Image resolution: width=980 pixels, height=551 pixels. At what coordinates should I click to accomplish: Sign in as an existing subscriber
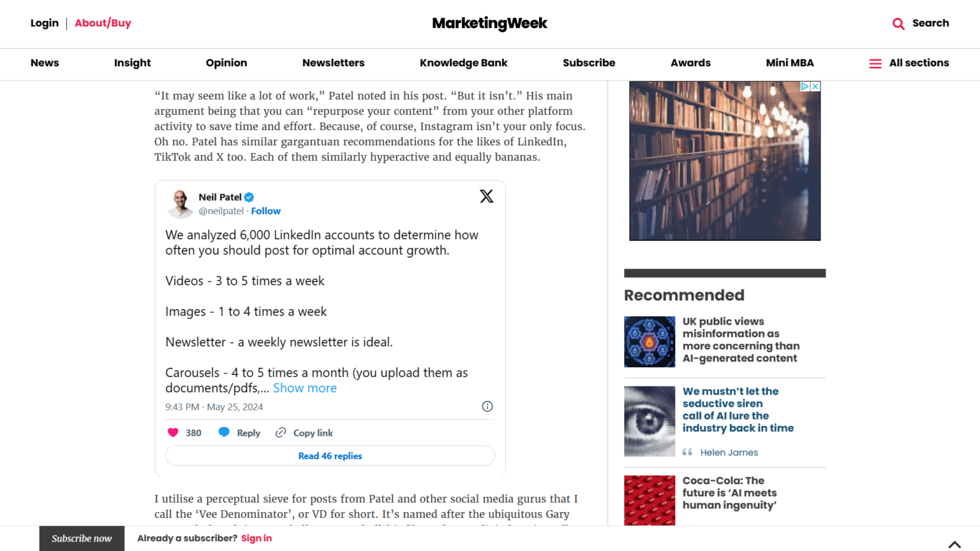[256, 538]
